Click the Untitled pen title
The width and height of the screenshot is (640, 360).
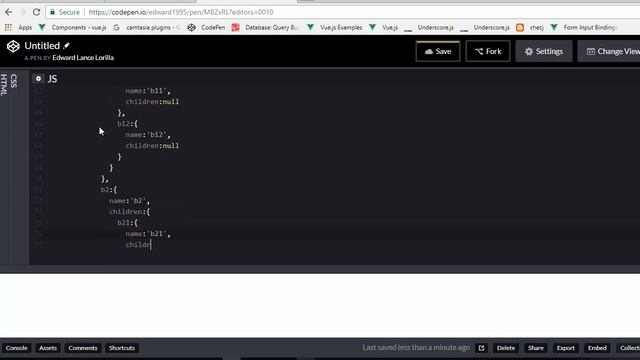(x=42, y=45)
